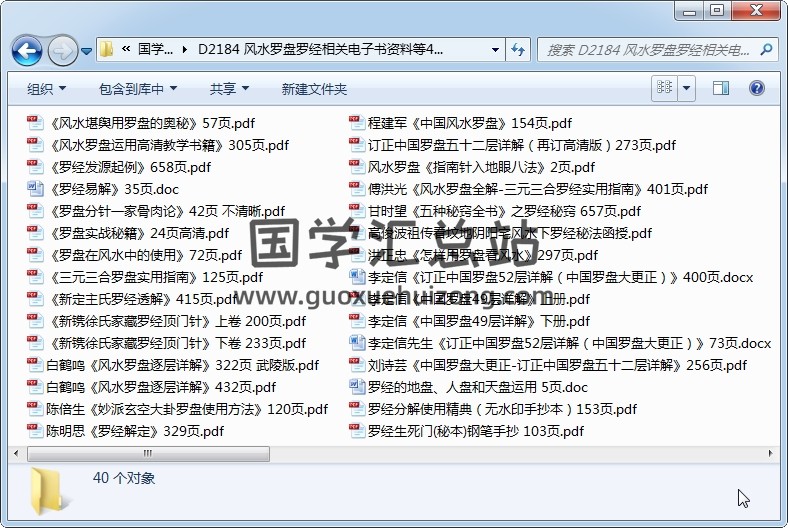This screenshot has height=528, width=788.
Task: Select file 洪正忠《怎样用罗盘看风水》297页.pdf
Action: click(x=473, y=255)
